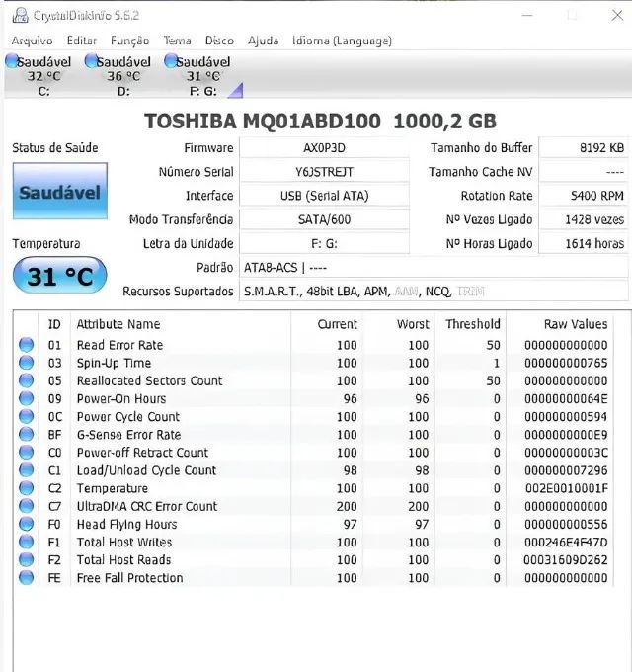Click raw value 000246E4F47D
The height and width of the screenshot is (672, 632).
[x=566, y=543]
